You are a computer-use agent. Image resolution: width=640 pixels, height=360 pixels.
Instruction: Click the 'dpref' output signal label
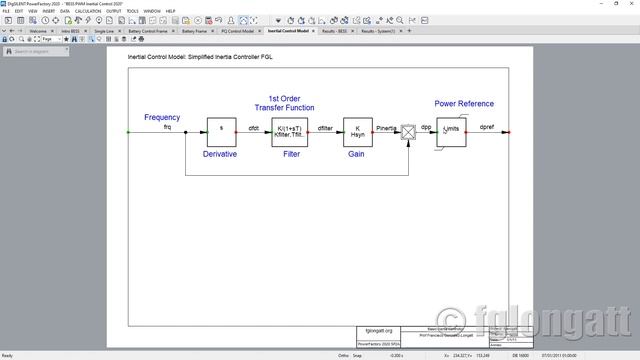[487, 127]
